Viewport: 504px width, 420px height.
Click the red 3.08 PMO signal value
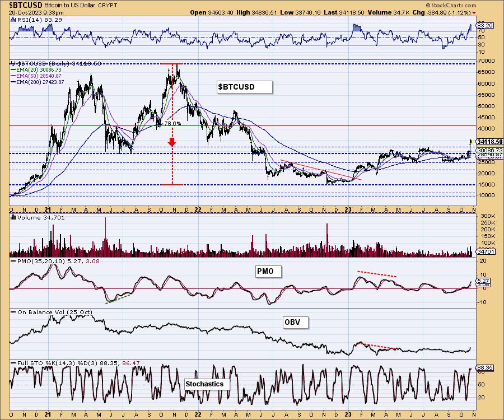point(93,262)
